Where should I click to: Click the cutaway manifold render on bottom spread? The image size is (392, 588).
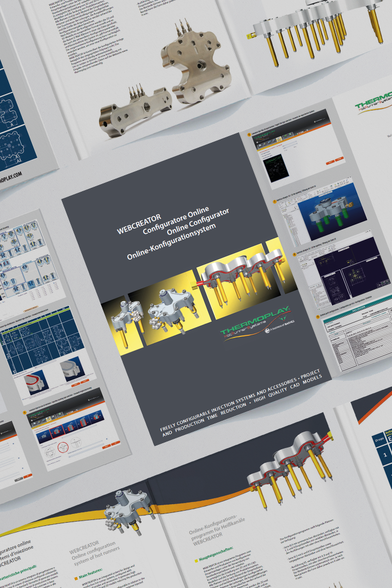click(289, 470)
